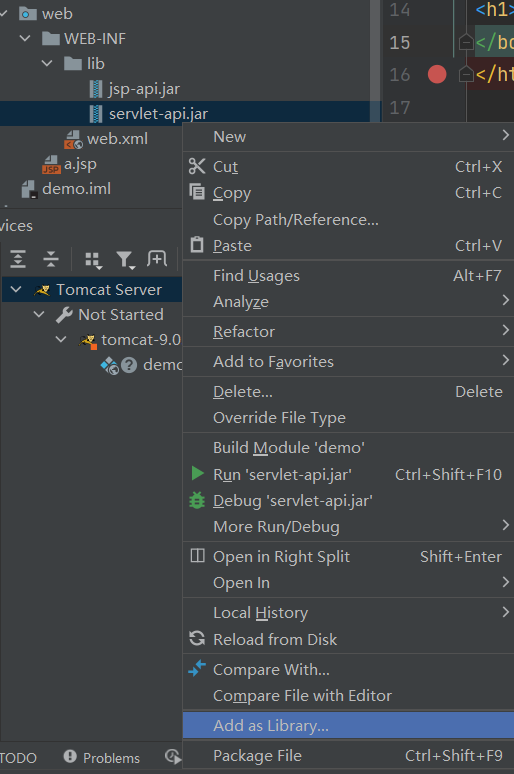Open the Add to Favorites submenu
This screenshot has width=514, height=774.
point(348,361)
